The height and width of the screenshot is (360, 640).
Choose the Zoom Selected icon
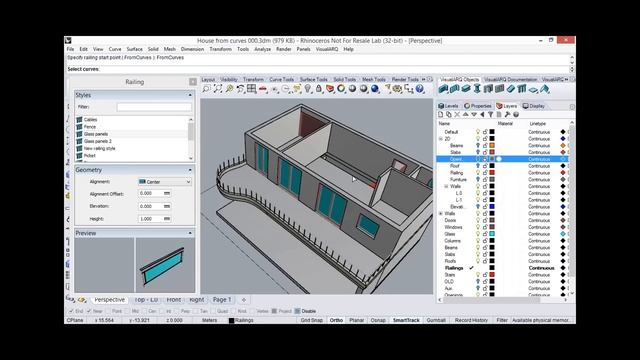229,89
